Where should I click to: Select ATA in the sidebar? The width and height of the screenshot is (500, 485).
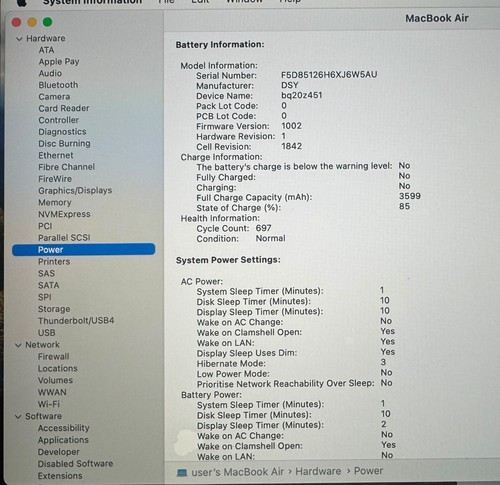pos(46,50)
